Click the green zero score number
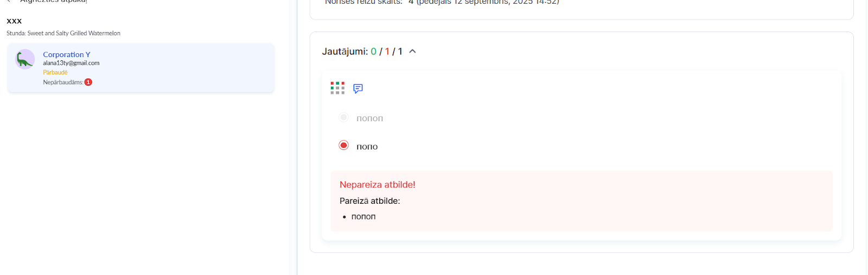 [x=373, y=52]
